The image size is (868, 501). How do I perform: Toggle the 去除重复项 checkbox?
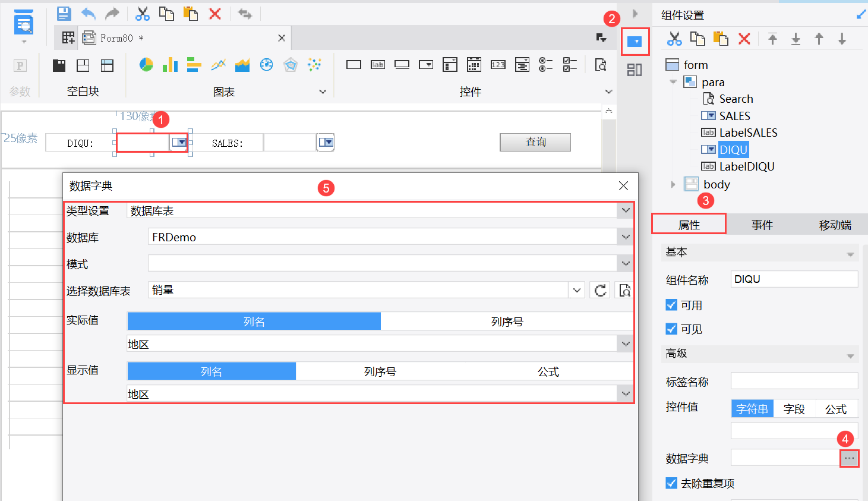coord(671,483)
